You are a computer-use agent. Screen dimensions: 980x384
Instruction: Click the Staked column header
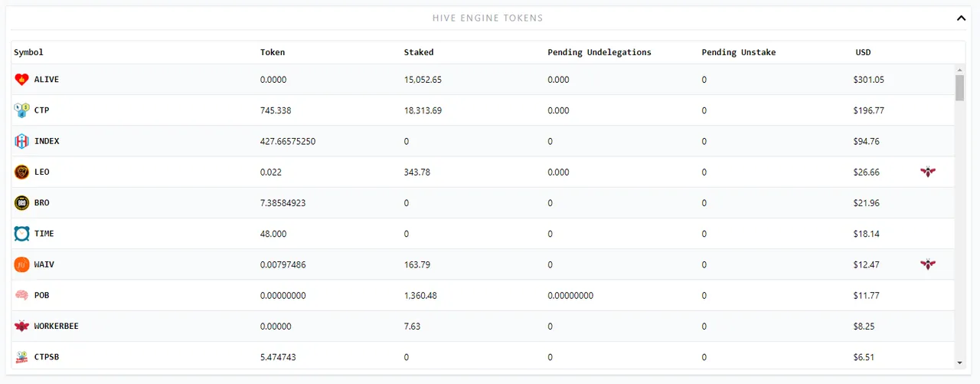click(x=419, y=52)
